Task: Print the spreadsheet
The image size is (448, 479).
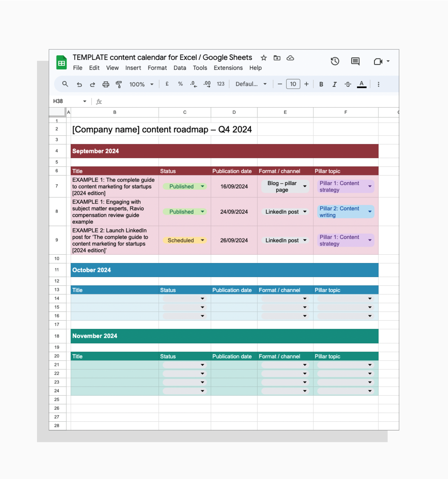Action: [106, 84]
